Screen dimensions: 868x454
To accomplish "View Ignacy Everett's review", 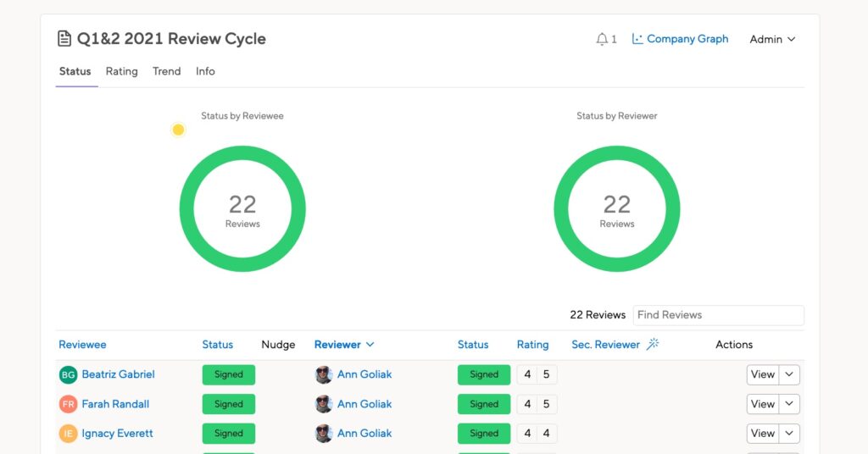I will 763,434.
